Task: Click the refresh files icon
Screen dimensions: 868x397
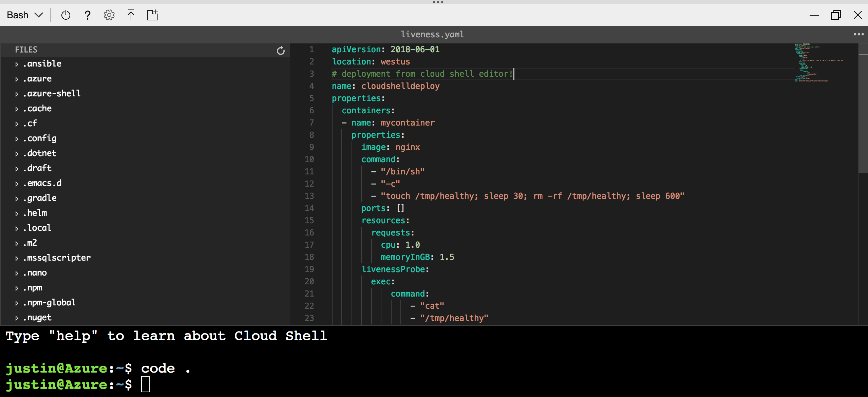Action: point(280,50)
